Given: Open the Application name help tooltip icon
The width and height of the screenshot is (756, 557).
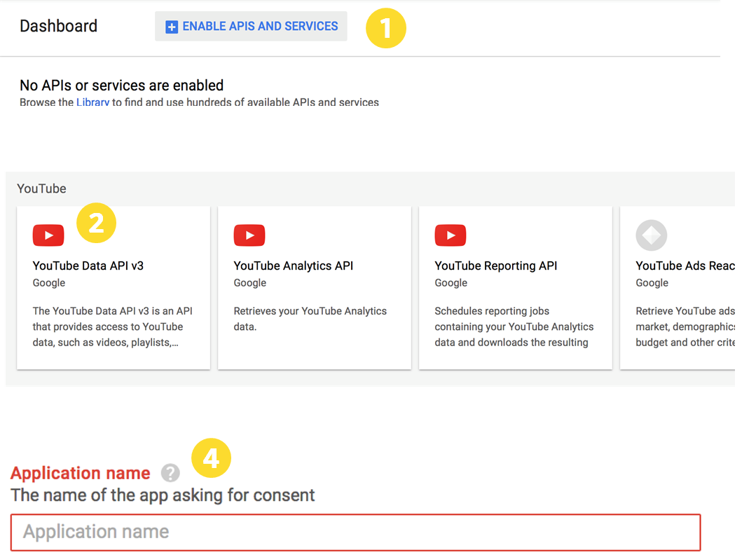Looking at the screenshot, I should 170,474.
